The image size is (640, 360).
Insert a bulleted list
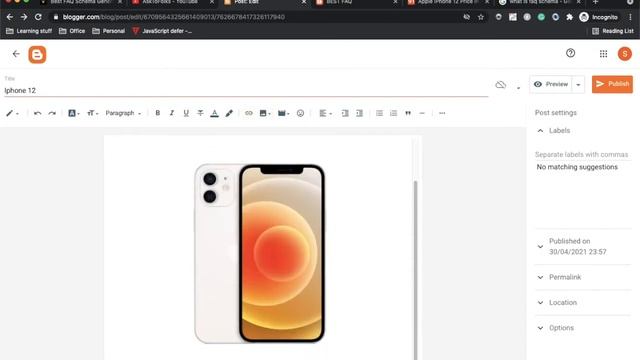tap(379, 113)
